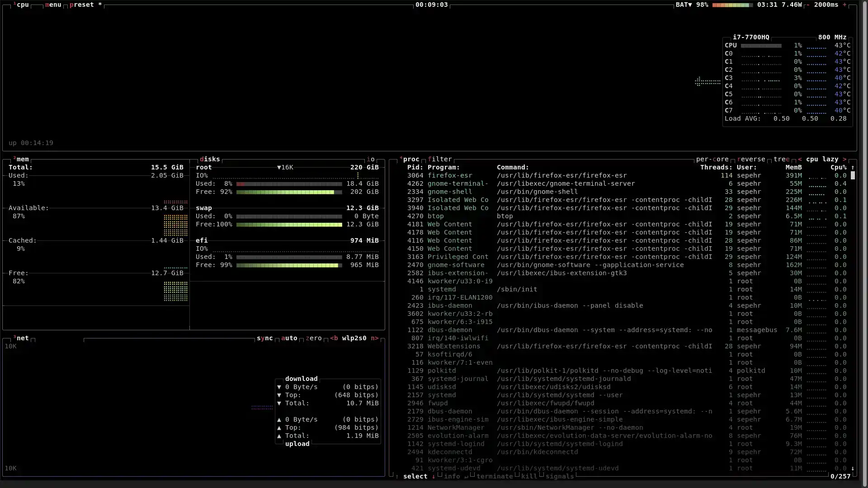Toggle per-core CPU usage in proc
868x488 pixels.
coord(712,159)
